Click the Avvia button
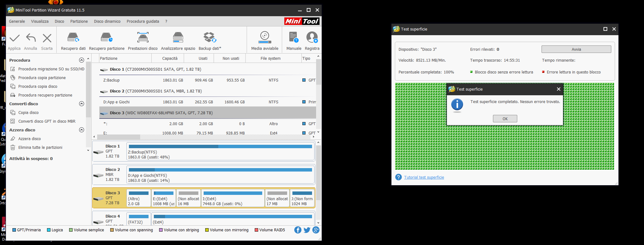This screenshot has height=245, width=644. click(x=576, y=49)
